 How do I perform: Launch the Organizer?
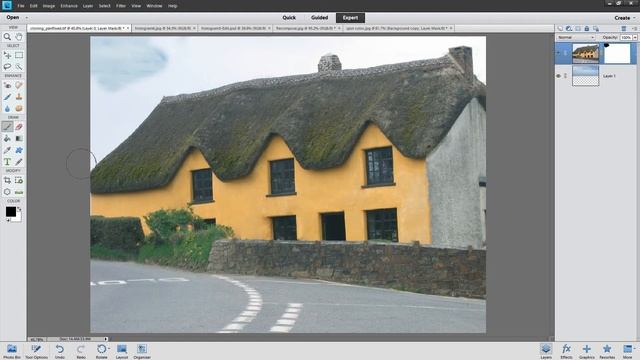[x=142, y=351]
